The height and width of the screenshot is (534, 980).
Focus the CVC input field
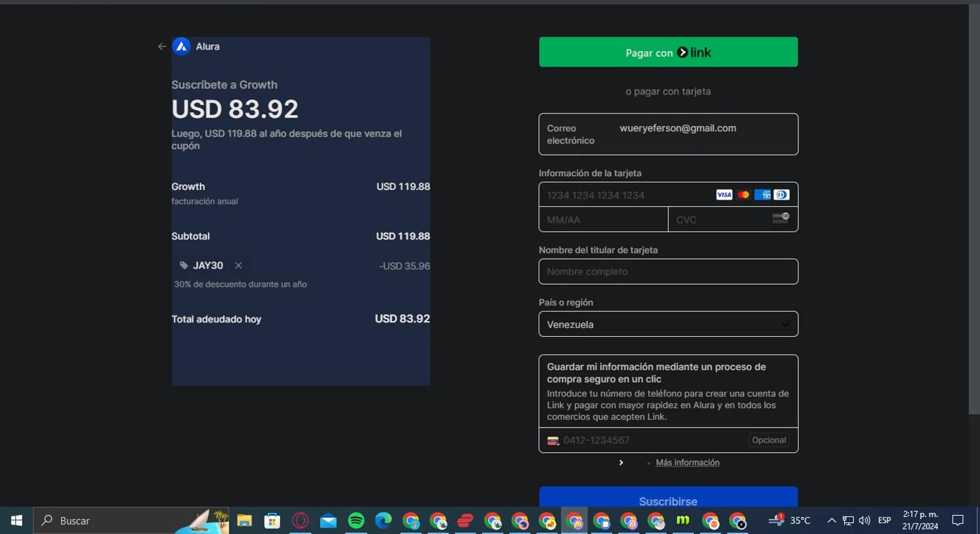click(733, 219)
